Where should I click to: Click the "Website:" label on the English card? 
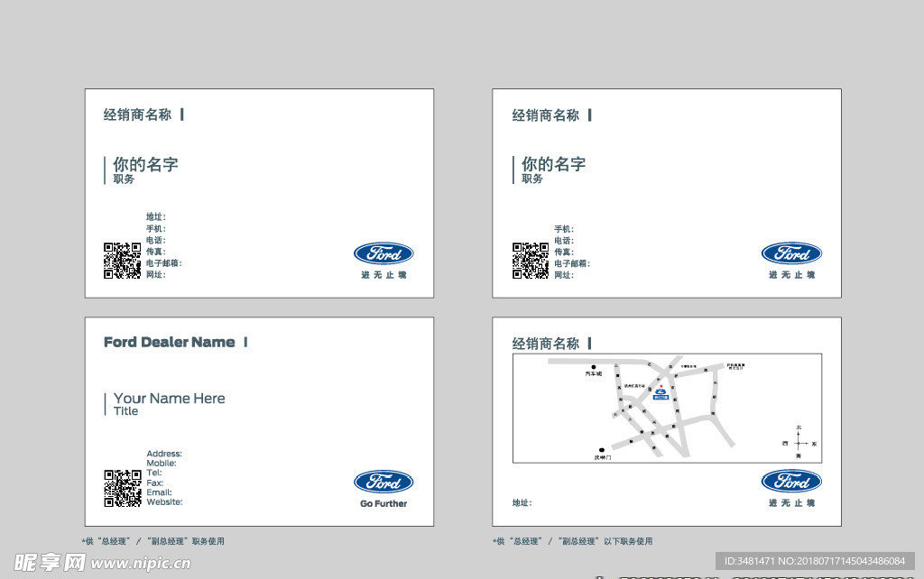point(164,502)
